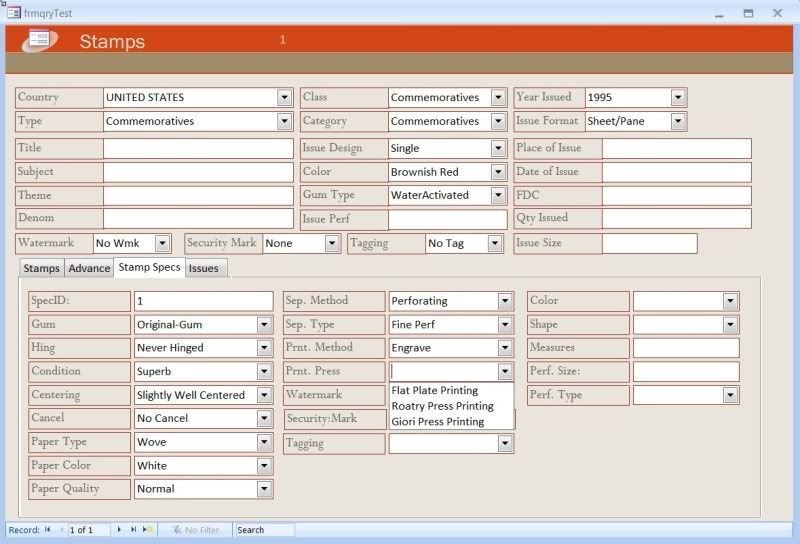Click the Prnt. Press text box
The width and height of the screenshot is (800, 544).
pyautogui.click(x=444, y=371)
